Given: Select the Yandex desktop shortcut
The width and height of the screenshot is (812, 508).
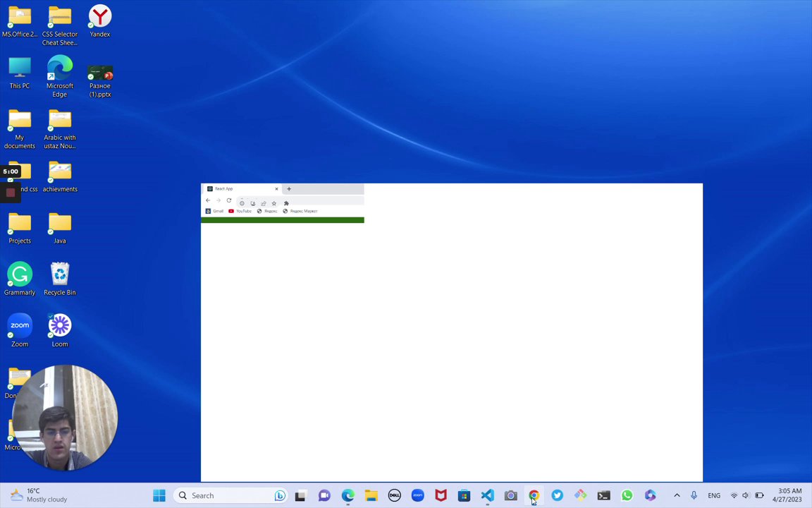Looking at the screenshot, I should click(100, 21).
